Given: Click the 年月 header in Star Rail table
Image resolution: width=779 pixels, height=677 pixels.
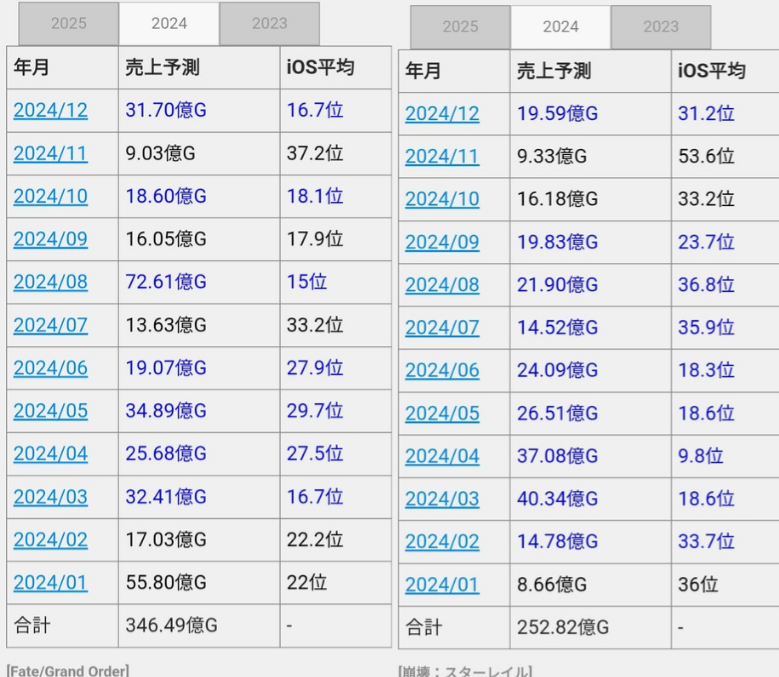Looking at the screenshot, I should [x=423, y=71].
